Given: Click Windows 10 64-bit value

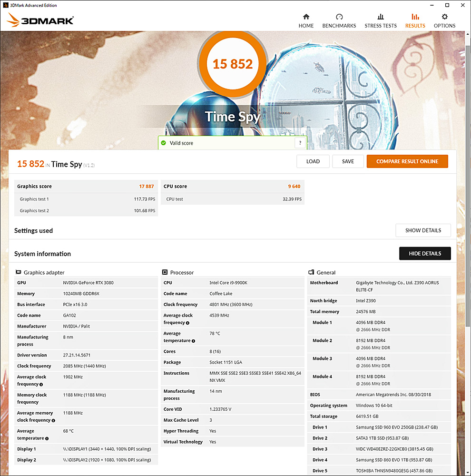Looking at the screenshot, I should [374, 406].
